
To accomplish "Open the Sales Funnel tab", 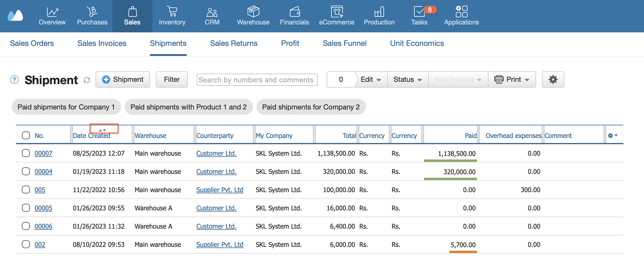I will click(x=344, y=43).
